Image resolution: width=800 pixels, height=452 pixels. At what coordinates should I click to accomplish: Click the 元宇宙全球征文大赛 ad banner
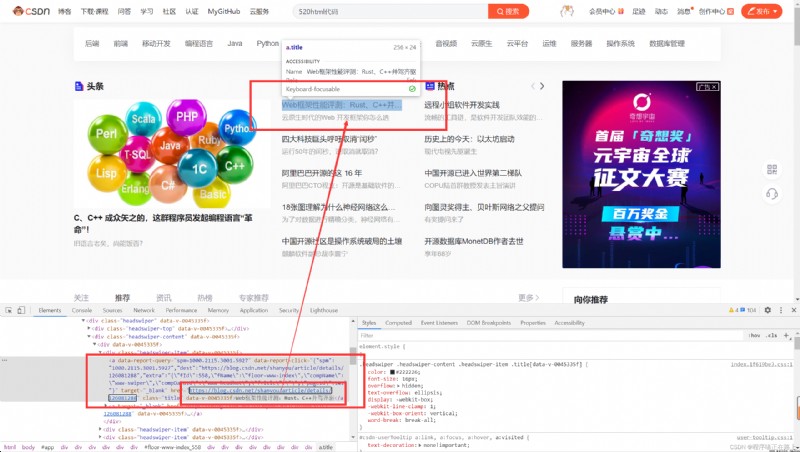[x=641, y=174]
